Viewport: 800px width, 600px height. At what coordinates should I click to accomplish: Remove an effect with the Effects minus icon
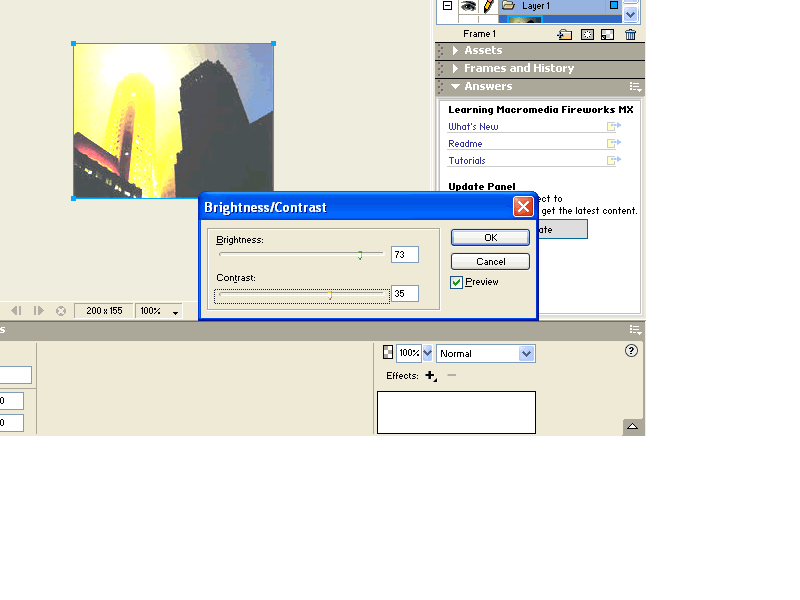coord(451,375)
